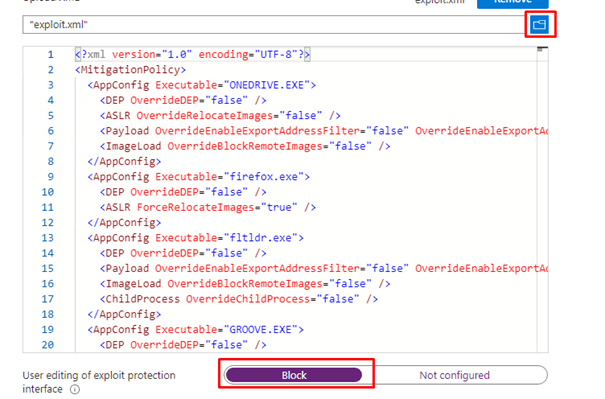Click line number 9 in gutter
The height and width of the screenshot is (399, 605).
[x=51, y=177]
